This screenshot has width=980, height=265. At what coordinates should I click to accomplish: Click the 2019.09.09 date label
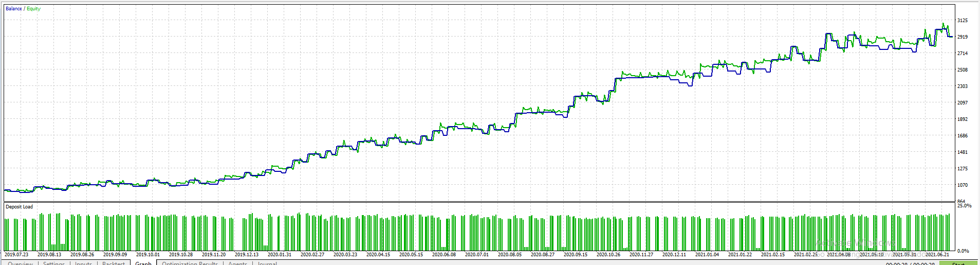(115, 255)
